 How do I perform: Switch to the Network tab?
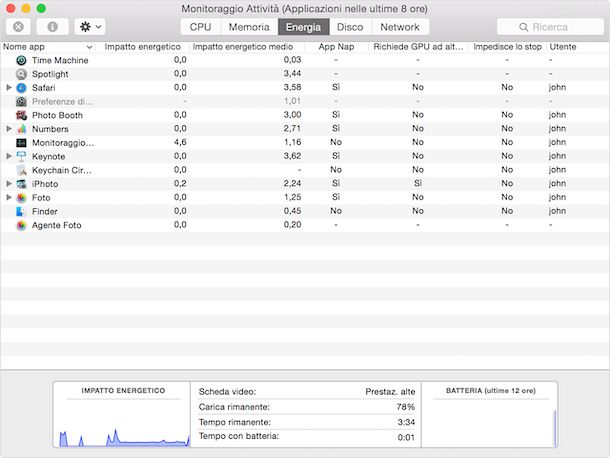[400, 27]
